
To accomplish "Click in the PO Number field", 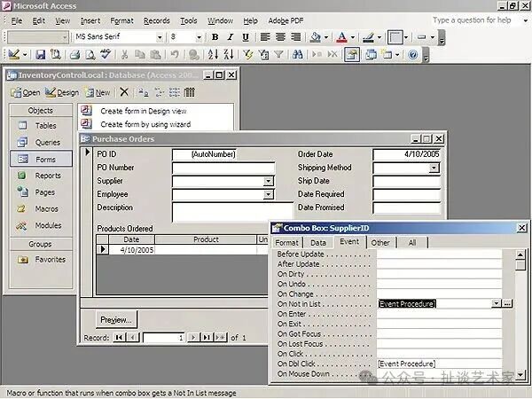I will click(x=223, y=168).
